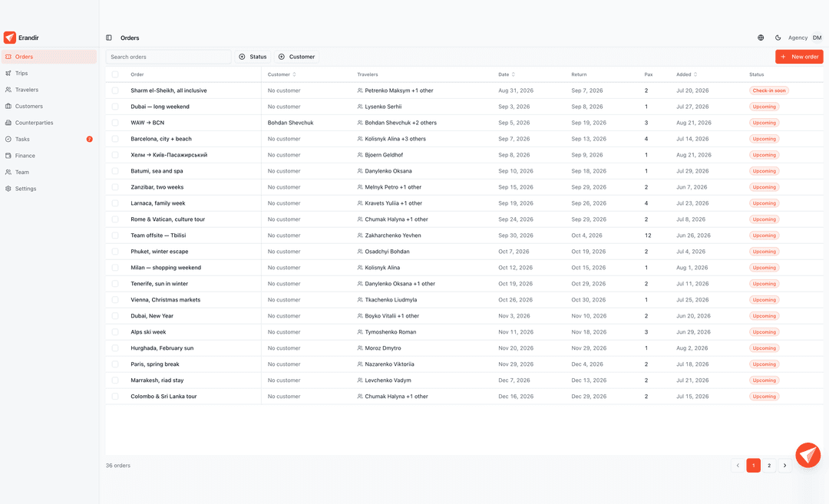Sort by Date column
Screen dimensions: 829x504
tap(507, 74)
